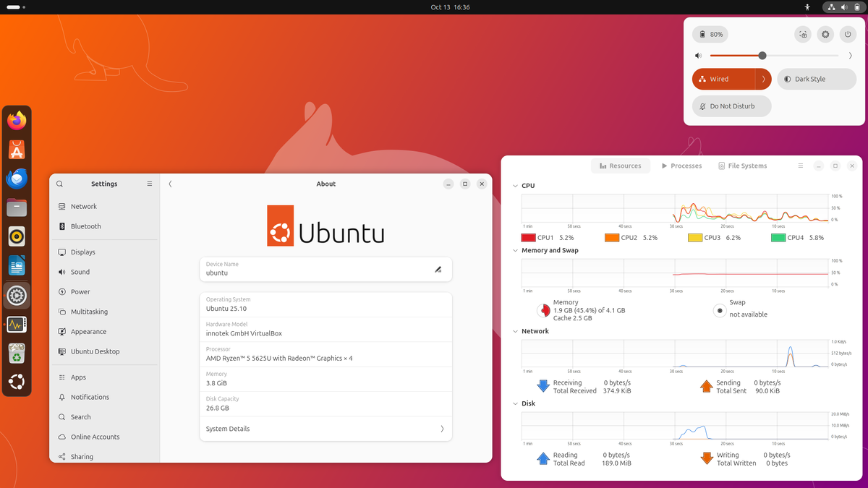This screenshot has width=868, height=488.
Task: Click the Memory pie chart icon
Action: point(543,310)
